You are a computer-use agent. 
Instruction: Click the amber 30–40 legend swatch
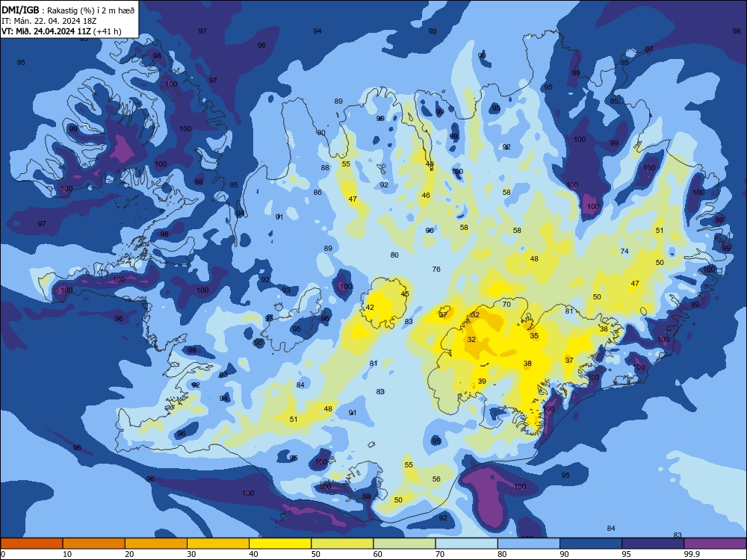(x=218, y=544)
